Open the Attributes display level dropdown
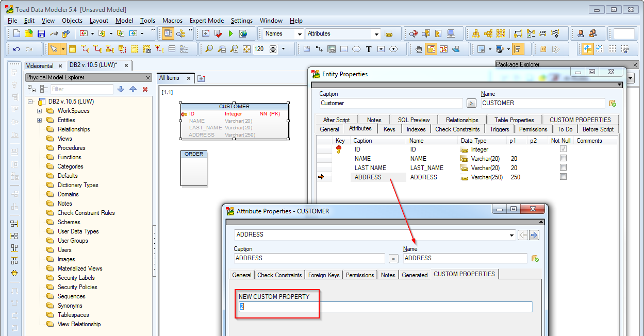Viewport: 644px width, 336px height. [x=376, y=34]
